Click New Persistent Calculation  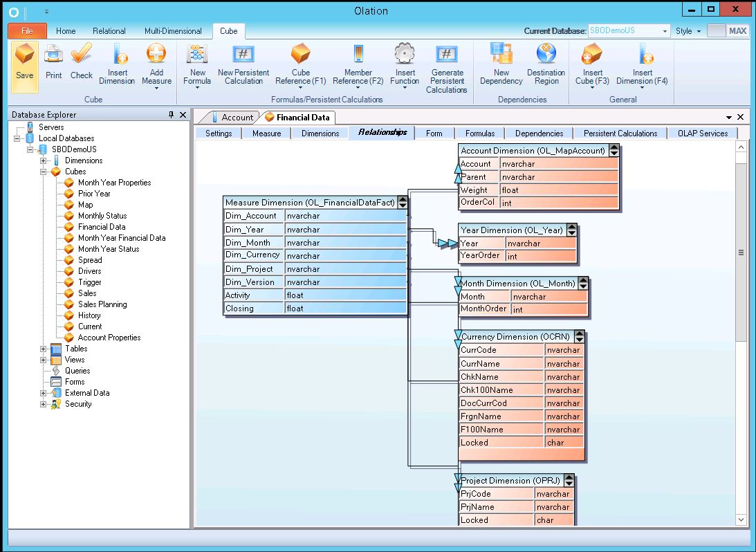coord(243,65)
